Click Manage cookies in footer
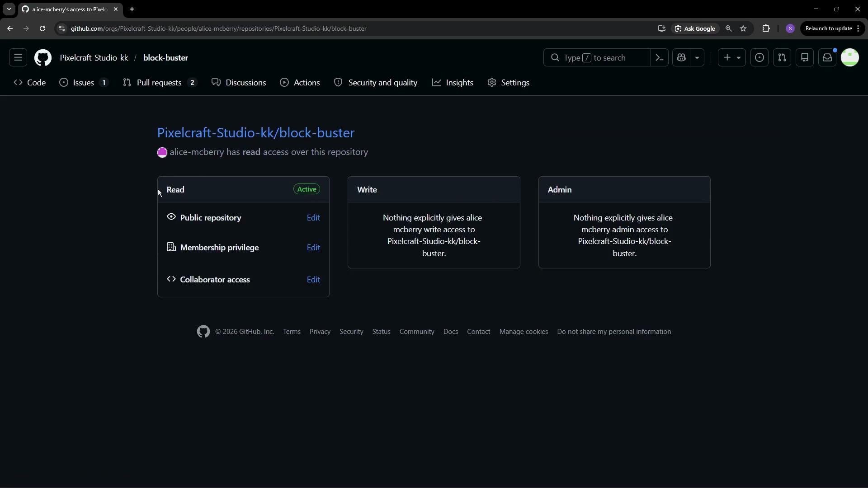The height and width of the screenshot is (488, 868). (x=524, y=332)
